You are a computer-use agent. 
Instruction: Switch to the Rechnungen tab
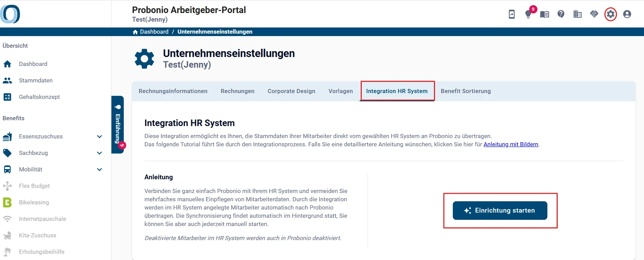coord(238,91)
